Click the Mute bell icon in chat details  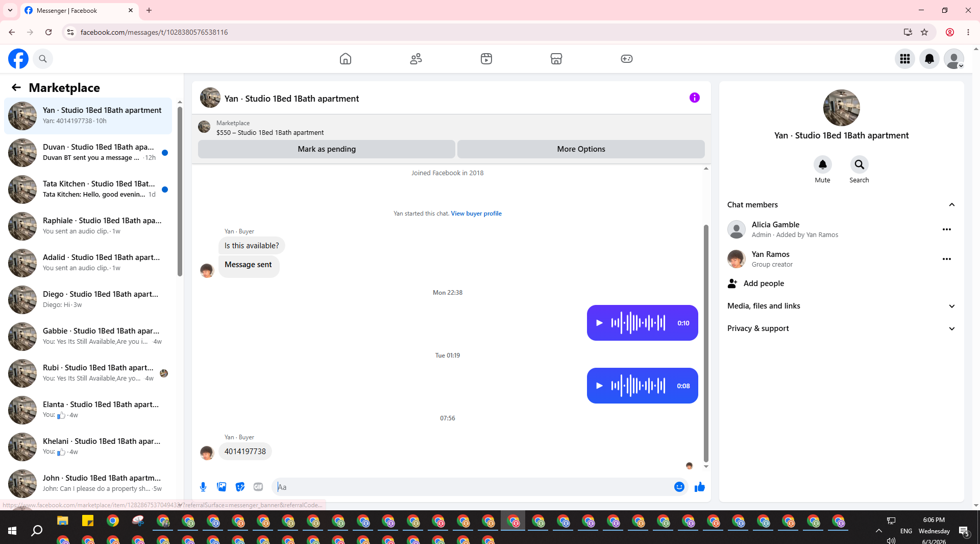(x=822, y=164)
